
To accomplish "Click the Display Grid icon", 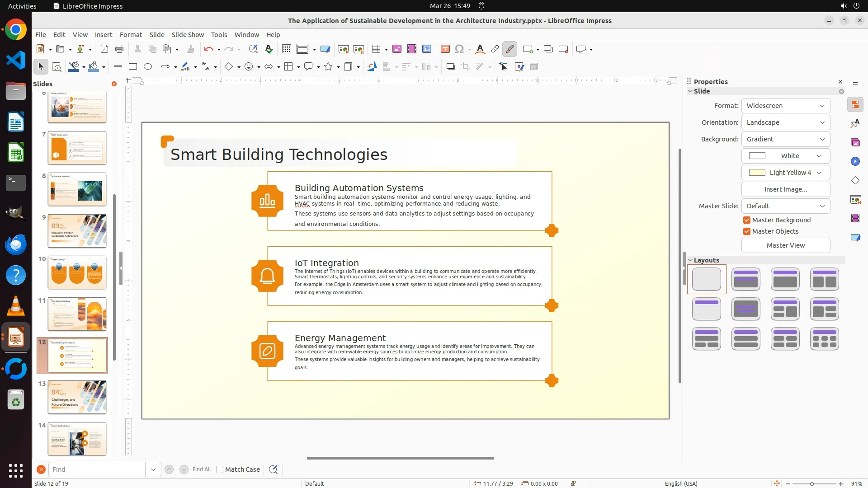I will click(x=287, y=49).
